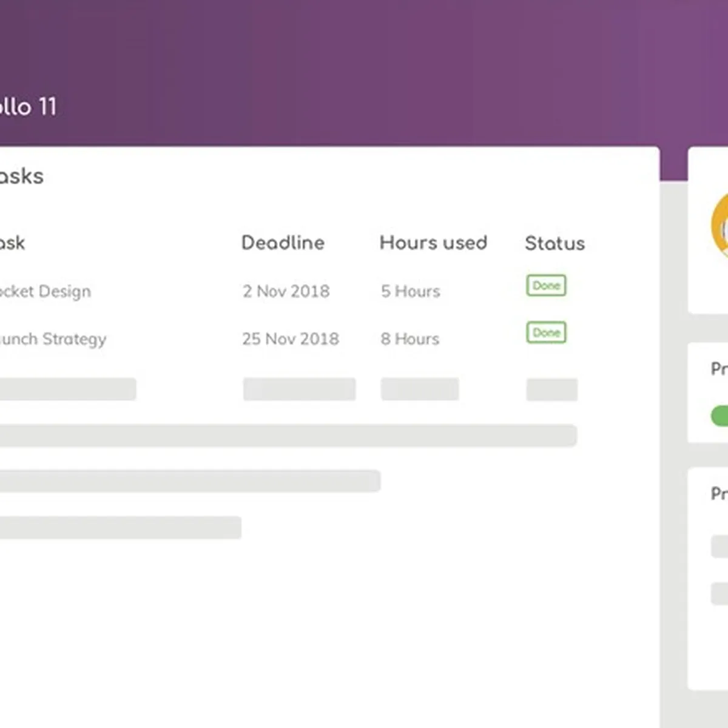This screenshot has width=728, height=728.
Task: Sort by the Deadline column header
Action: (x=283, y=243)
